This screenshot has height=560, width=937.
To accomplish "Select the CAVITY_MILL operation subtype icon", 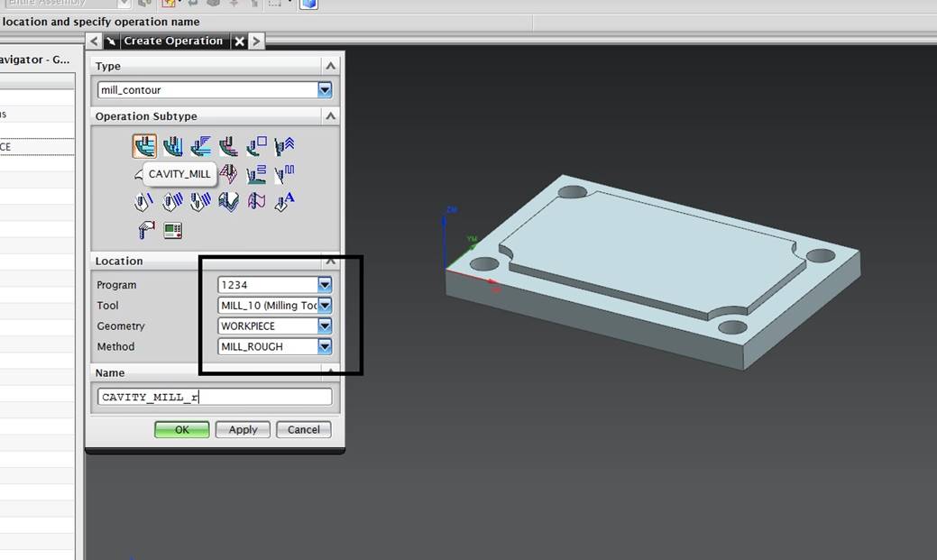I will (144, 146).
